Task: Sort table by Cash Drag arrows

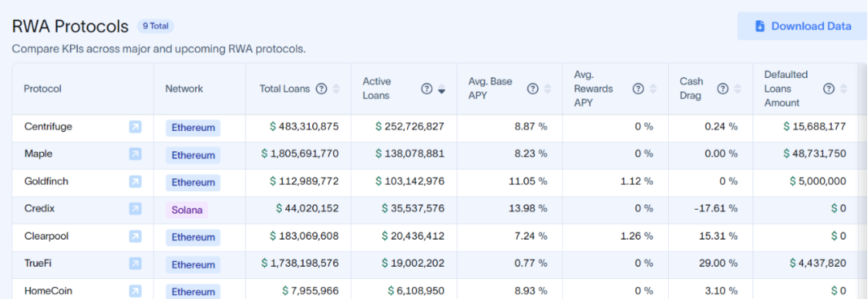Action: pos(737,88)
